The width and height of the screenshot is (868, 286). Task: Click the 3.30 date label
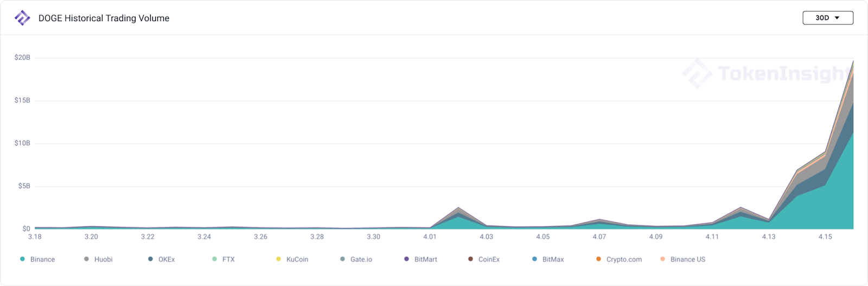tap(373, 237)
